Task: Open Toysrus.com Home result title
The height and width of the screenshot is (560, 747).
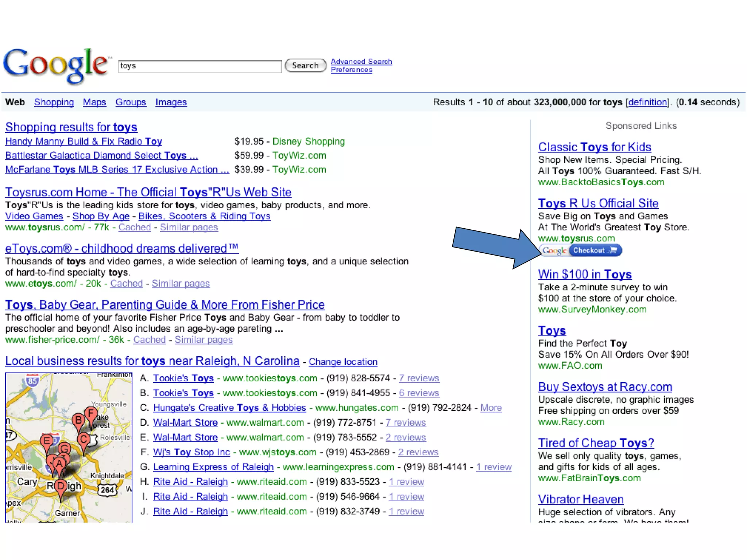Action: [148, 192]
